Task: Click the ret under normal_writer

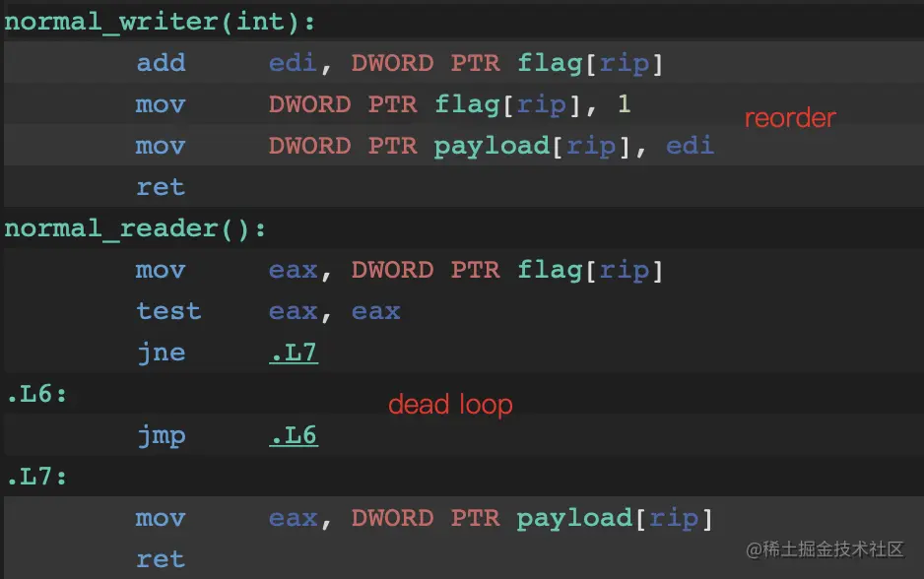Action: click(161, 187)
